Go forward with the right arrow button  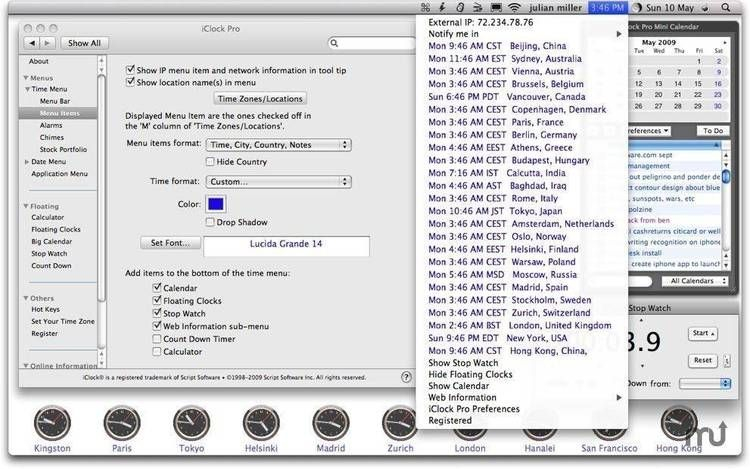coord(47,43)
